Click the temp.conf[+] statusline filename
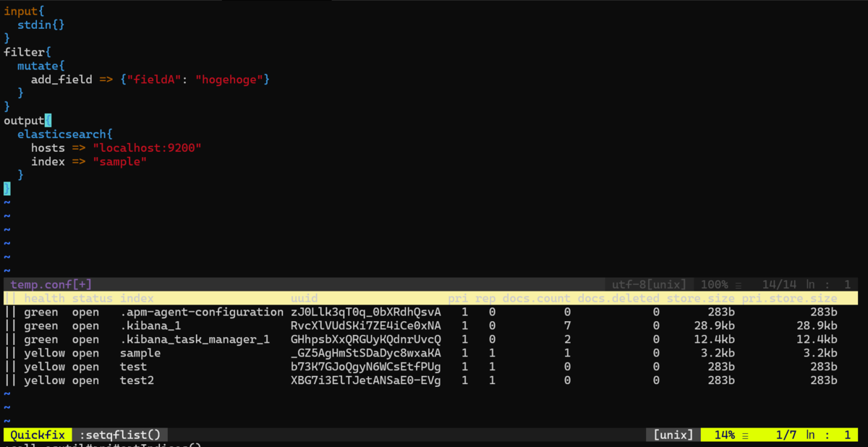The width and height of the screenshot is (868, 447). click(x=51, y=284)
